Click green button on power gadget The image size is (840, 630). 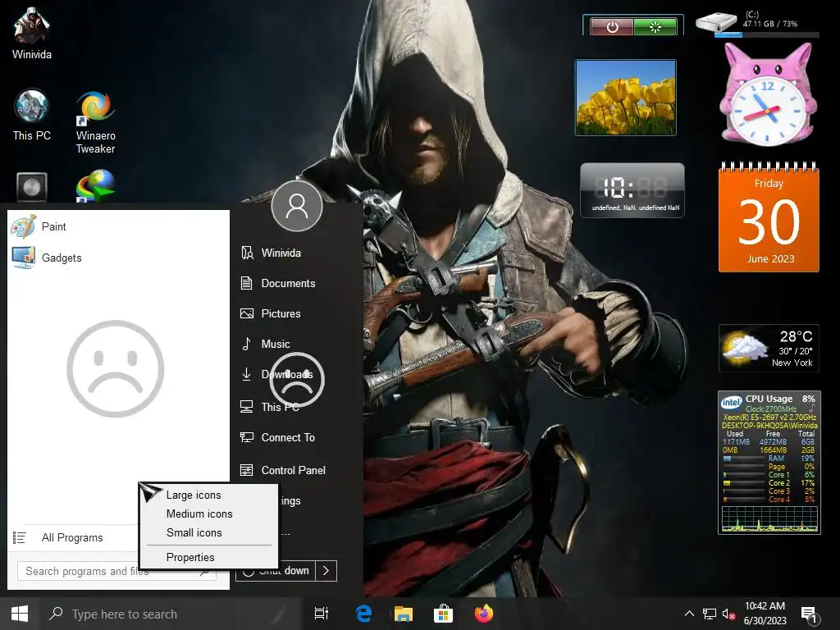[655, 27]
